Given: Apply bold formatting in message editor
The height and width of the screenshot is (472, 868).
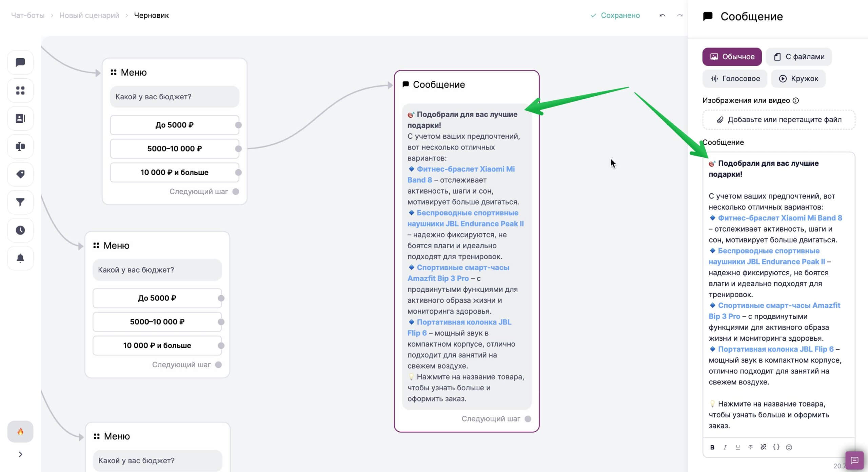Looking at the screenshot, I should pyautogui.click(x=712, y=447).
